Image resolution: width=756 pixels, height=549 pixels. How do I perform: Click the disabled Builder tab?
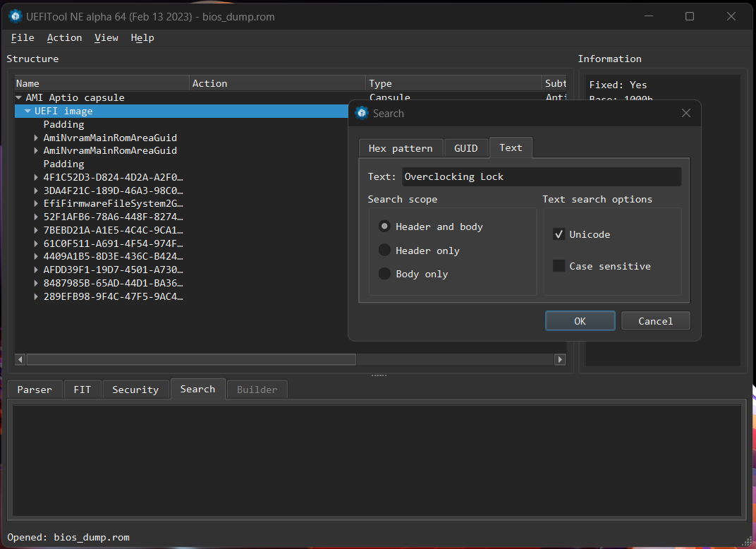coord(257,390)
